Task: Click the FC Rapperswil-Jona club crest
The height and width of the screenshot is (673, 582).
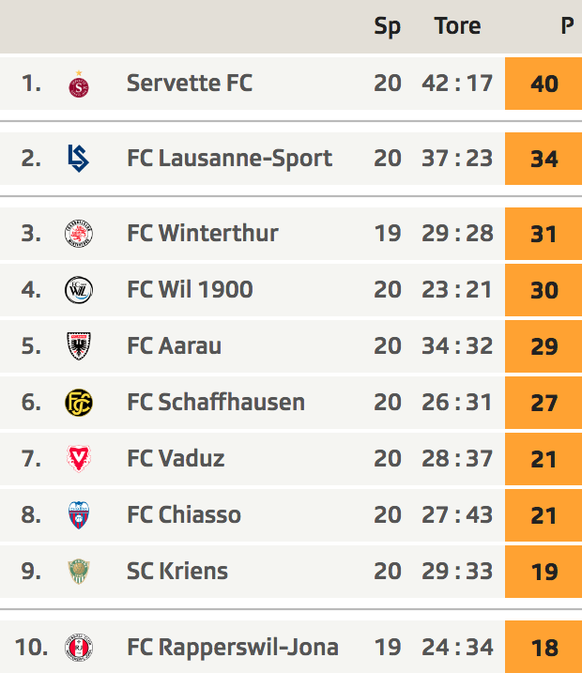Action: 79,647
